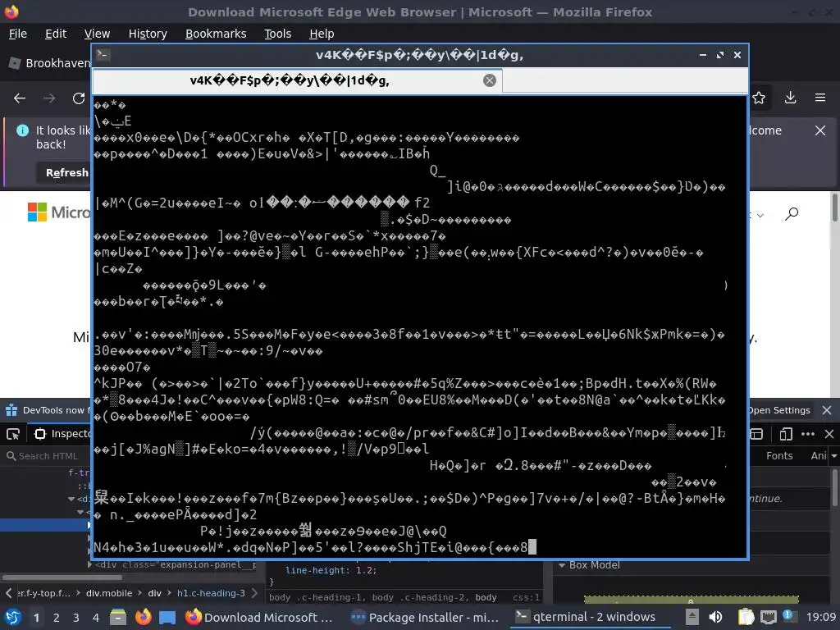
Task: Dismiss the Firefox notification bar
Action: pyautogui.click(x=820, y=130)
